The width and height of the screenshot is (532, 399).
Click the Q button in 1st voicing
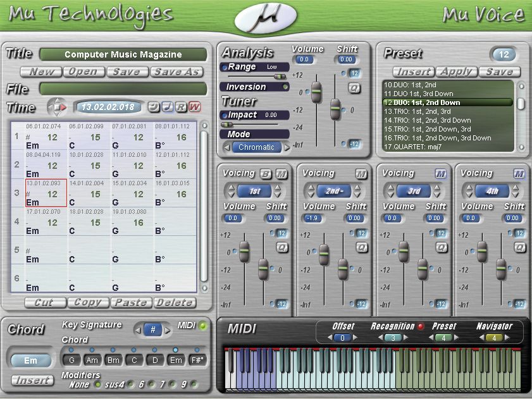tap(282, 248)
